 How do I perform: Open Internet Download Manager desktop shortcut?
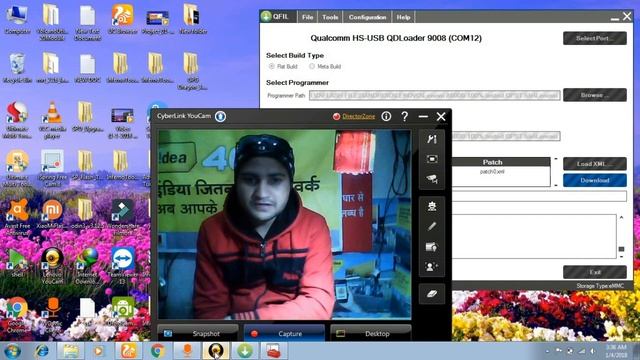coord(87,265)
